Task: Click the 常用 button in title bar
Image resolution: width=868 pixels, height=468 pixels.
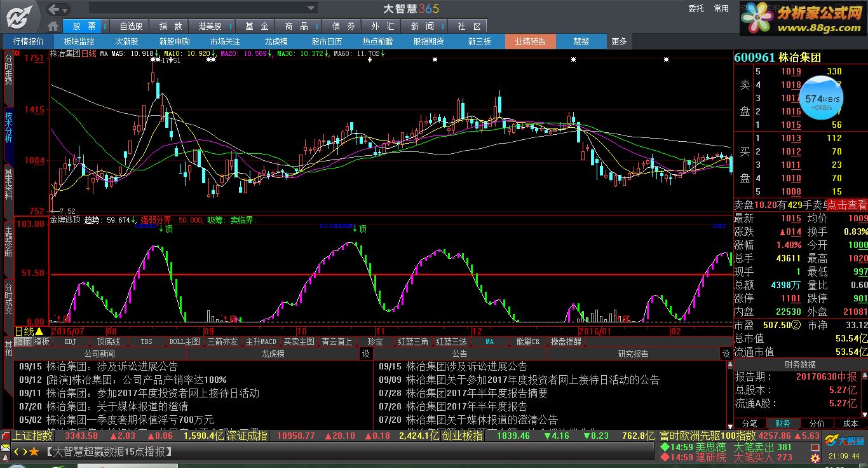Action: pos(721,8)
